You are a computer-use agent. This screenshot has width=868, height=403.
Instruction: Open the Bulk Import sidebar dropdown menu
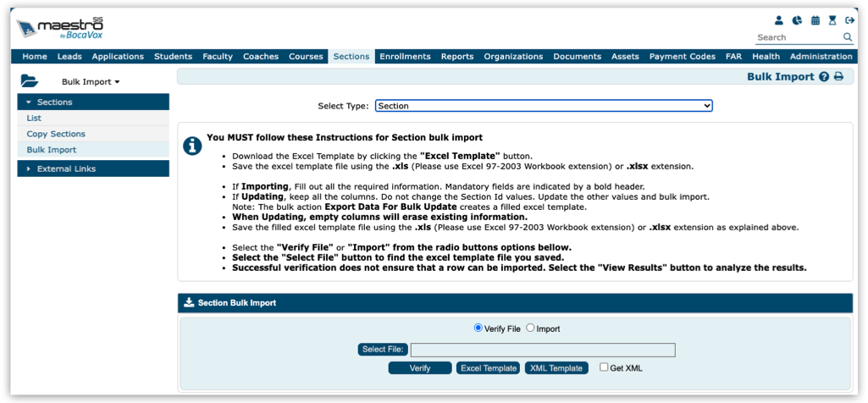(91, 82)
